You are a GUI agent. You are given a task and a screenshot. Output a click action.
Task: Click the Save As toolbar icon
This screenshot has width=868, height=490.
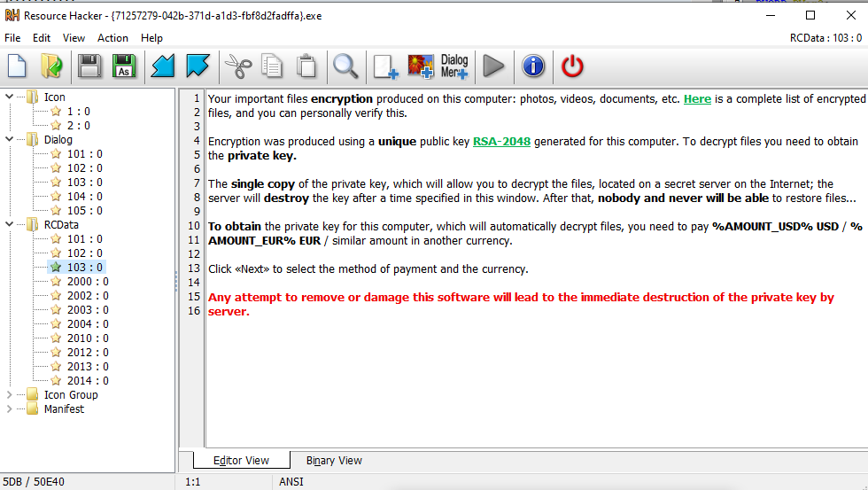coord(123,66)
